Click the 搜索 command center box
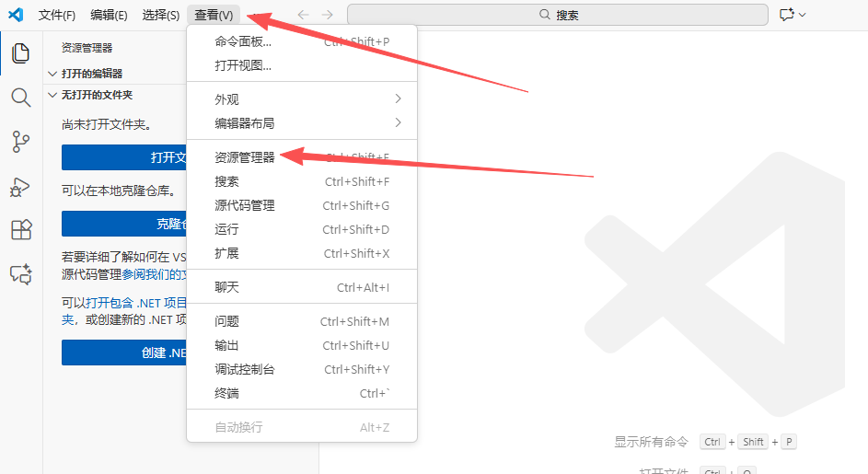The image size is (868, 474). (x=558, y=15)
